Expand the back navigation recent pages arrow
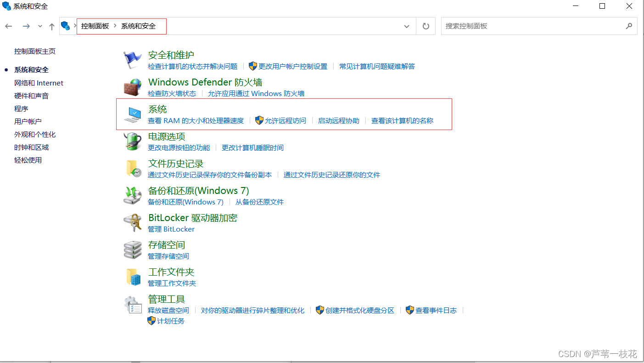 [39, 26]
